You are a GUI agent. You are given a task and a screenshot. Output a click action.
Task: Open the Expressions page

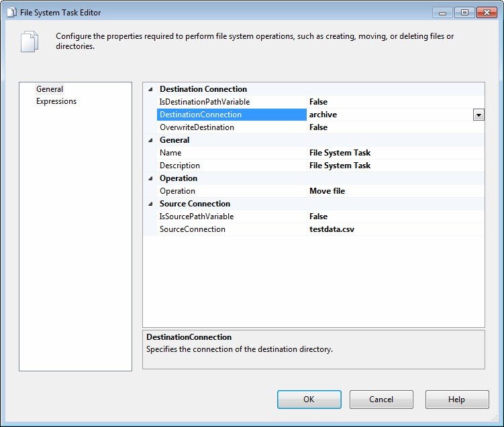56,101
